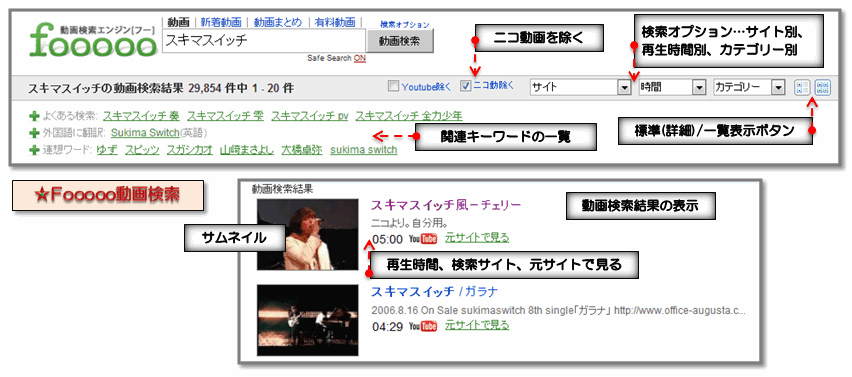Image resolution: width=852 pixels, height=377 pixels.
Task: Select the standard detail view icon
Action: (803, 87)
